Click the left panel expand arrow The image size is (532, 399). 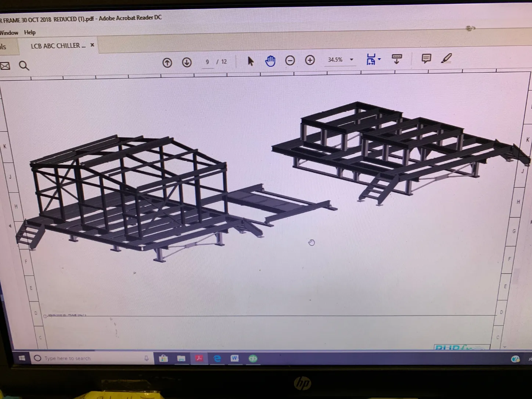10,226
